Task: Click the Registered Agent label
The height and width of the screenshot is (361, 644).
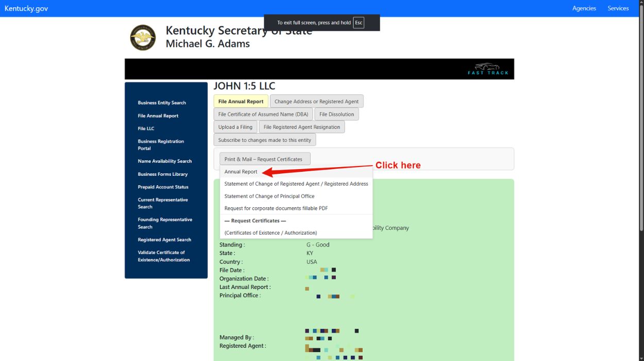Action: point(243,346)
